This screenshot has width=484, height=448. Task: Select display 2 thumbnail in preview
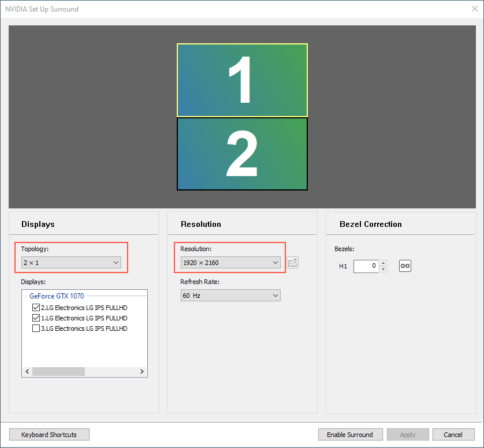(243, 154)
